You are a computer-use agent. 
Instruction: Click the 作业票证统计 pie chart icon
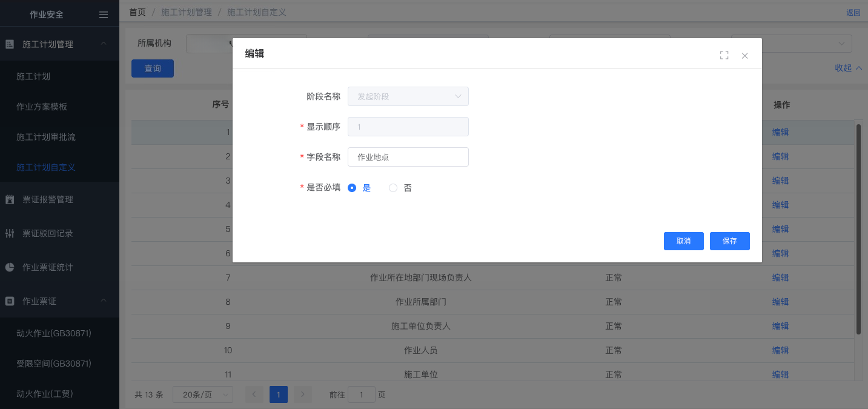click(10, 267)
